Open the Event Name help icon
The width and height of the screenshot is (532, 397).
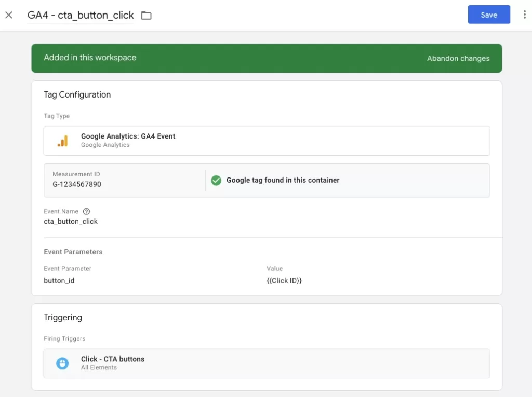[x=87, y=211]
